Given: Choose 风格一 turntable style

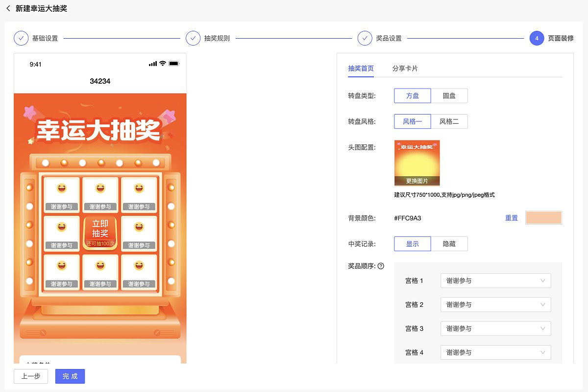Looking at the screenshot, I should (x=413, y=121).
